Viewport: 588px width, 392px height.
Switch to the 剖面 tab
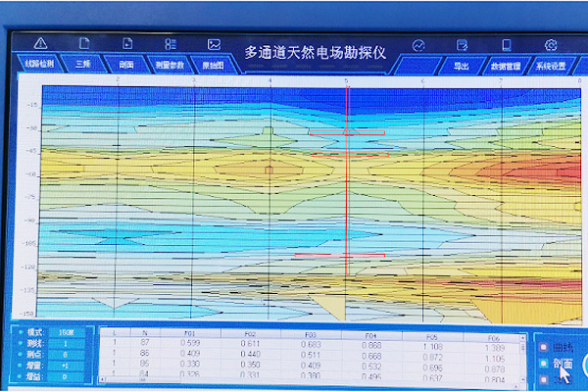pos(126,64)
